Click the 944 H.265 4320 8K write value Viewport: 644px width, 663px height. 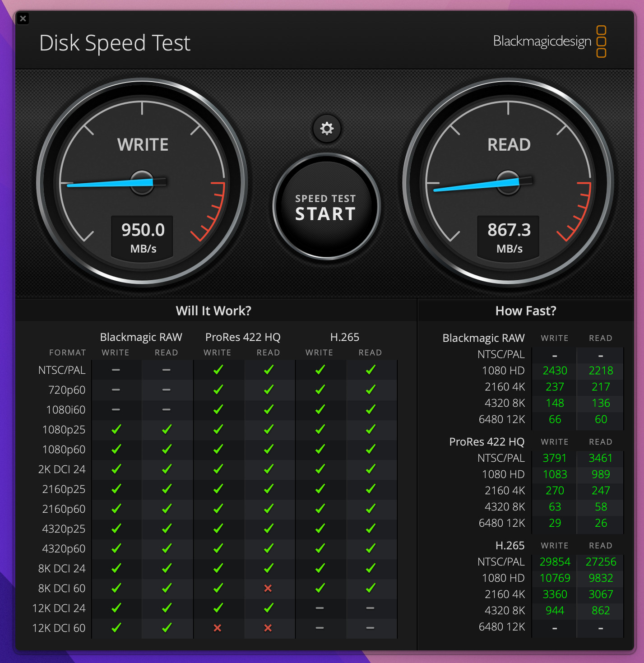pyautogui.click(x=555, y=611)
